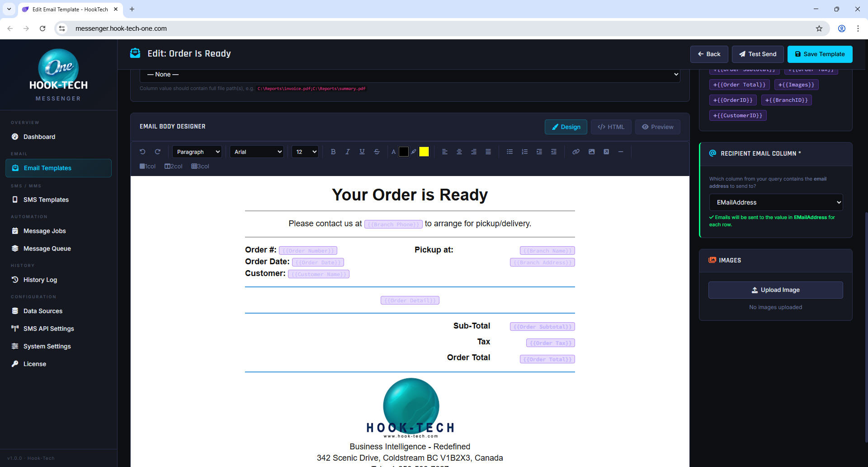Insert a horizontal rule
The height and width of the screenshot is (467, 868).
tap(621, 152)
